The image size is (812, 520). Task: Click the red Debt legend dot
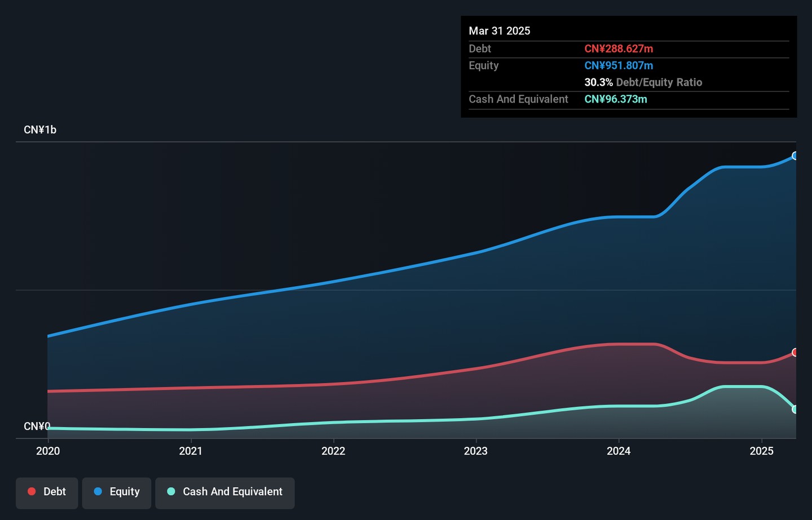point(32,491)
